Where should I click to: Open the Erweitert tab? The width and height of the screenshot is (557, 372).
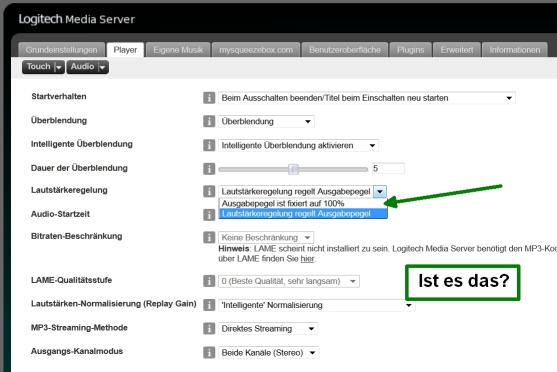(x=457, y=50)
